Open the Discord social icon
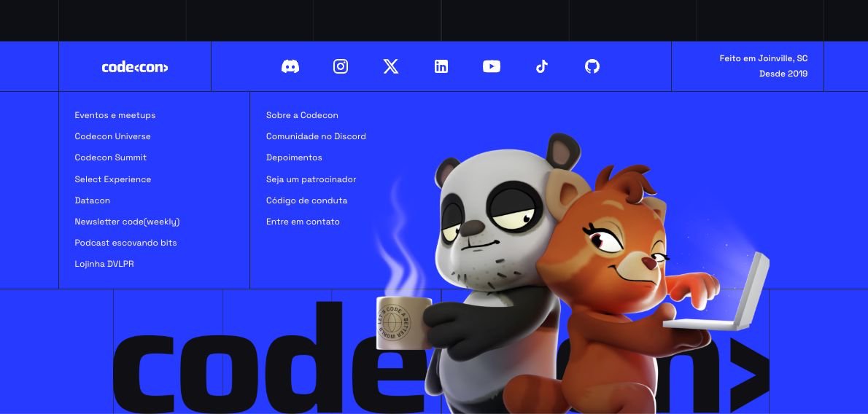The width and height of the screenshot is (868, 414). click(290, 66)
